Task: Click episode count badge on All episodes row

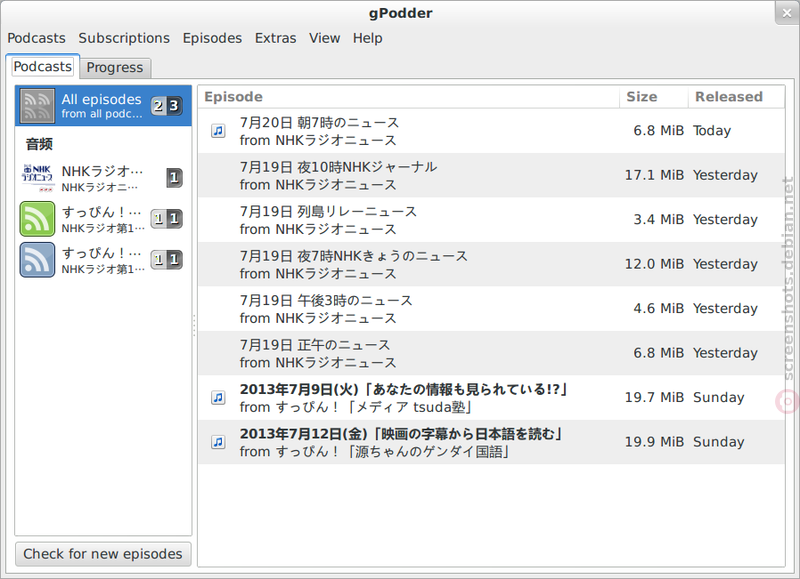Action: 166,106
